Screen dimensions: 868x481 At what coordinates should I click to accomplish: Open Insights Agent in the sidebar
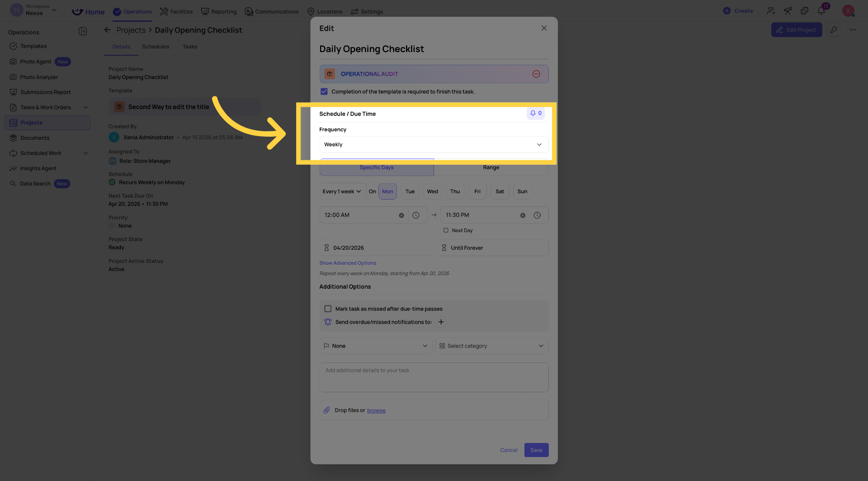pyautogui.click(x=38, y=168)
